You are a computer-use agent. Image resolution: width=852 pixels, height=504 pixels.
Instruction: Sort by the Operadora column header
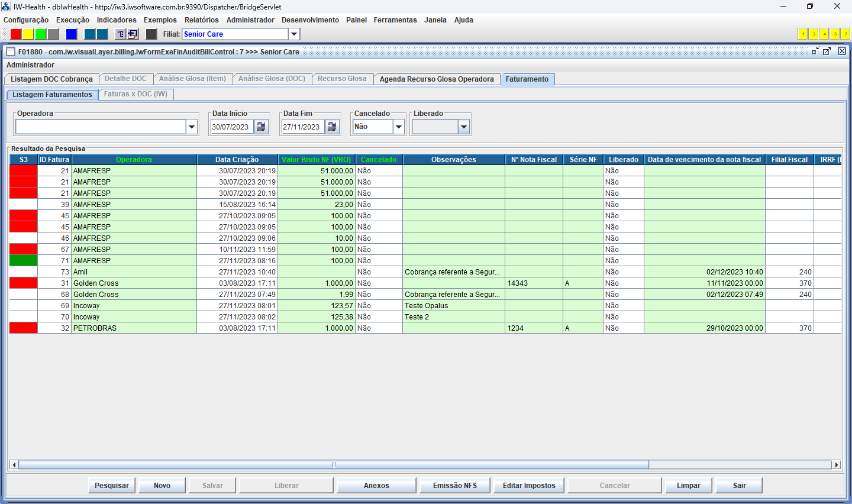pyautogui.click(x=134, y=160)
